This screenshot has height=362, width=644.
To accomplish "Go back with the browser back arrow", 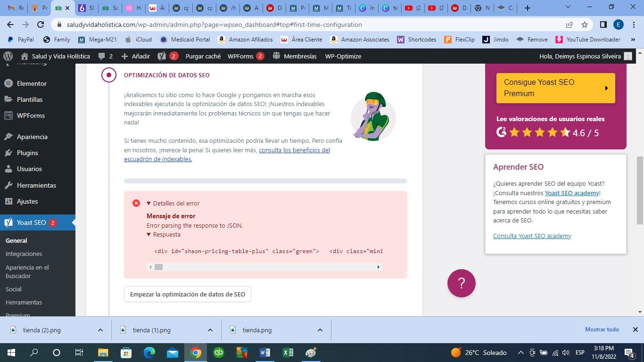I will tap(10, 25).
